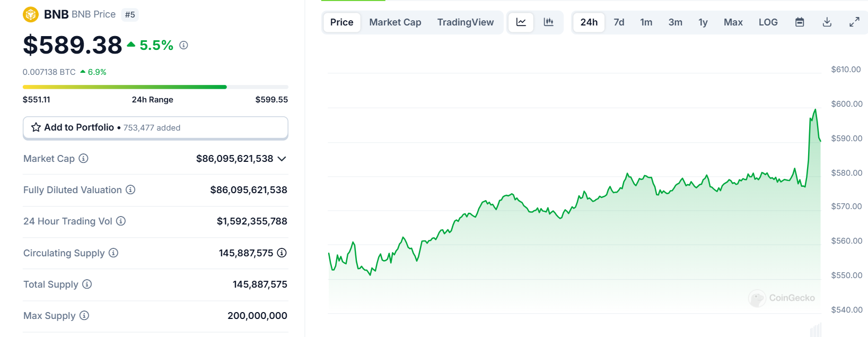Click the $610.00 axis label
This screenshot has height=337, width=868.
pos(846,70)
